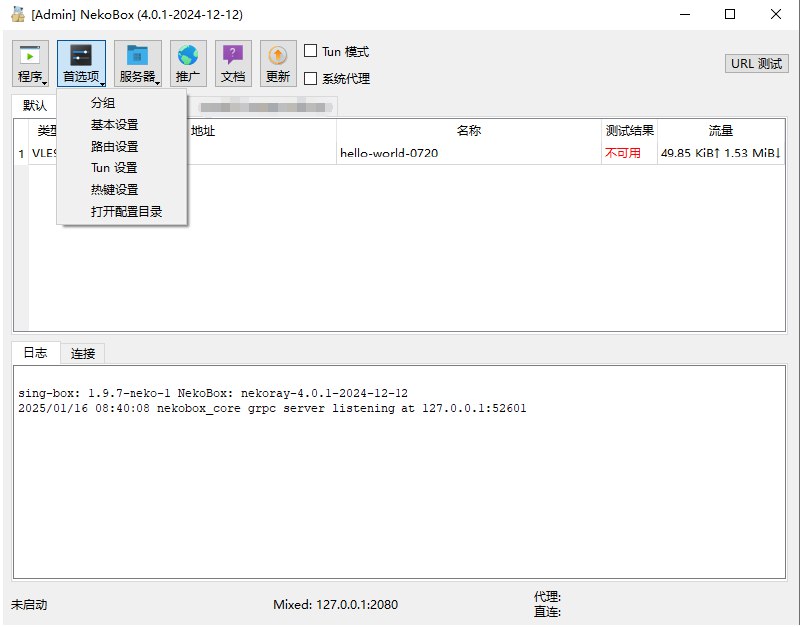Switch to the 日志 log tab

(x=36, y=353)
